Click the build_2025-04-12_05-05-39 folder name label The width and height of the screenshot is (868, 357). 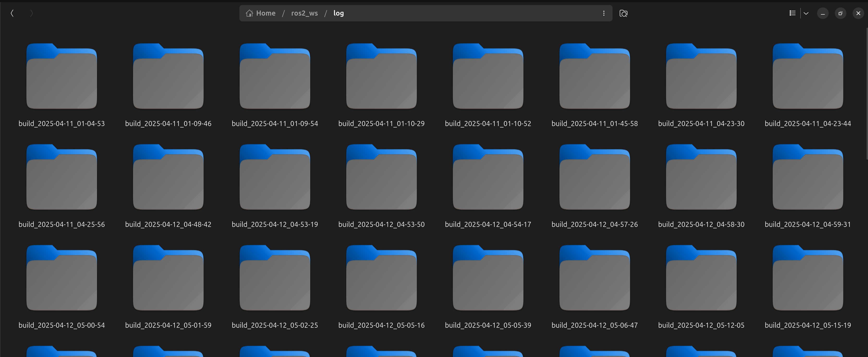(x=488, y=325)
